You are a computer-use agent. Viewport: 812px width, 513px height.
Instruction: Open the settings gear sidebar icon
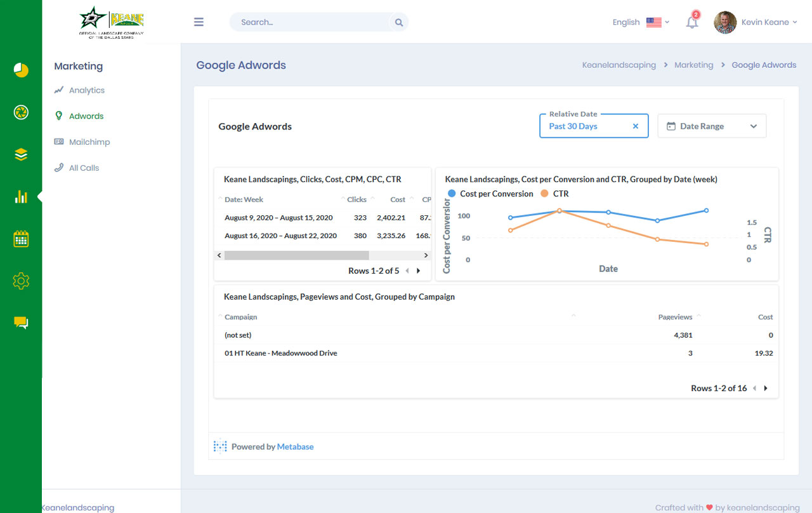click(21, 281)
